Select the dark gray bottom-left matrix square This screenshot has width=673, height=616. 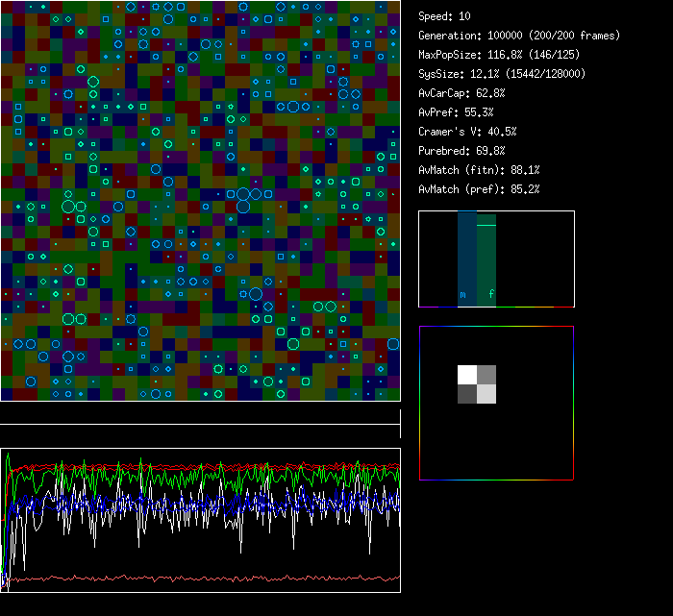467,394
